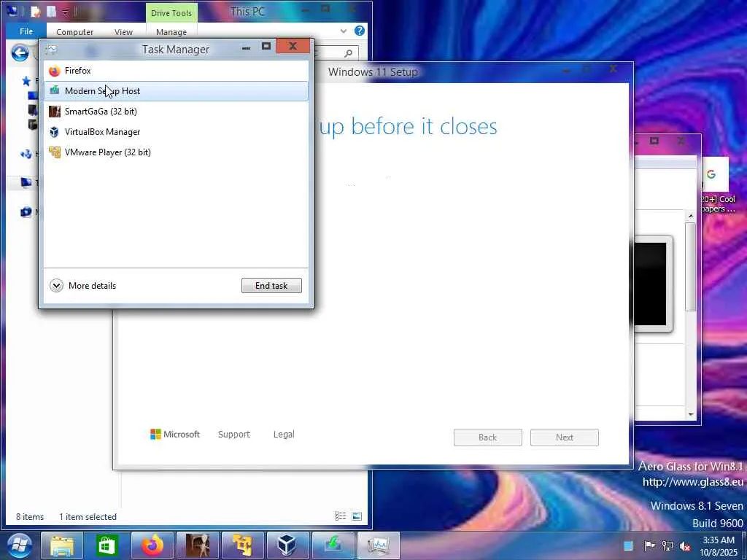Open the Computer ribbon tab
Viewport: 747px width, 560px height.
[x=75, y=32]
